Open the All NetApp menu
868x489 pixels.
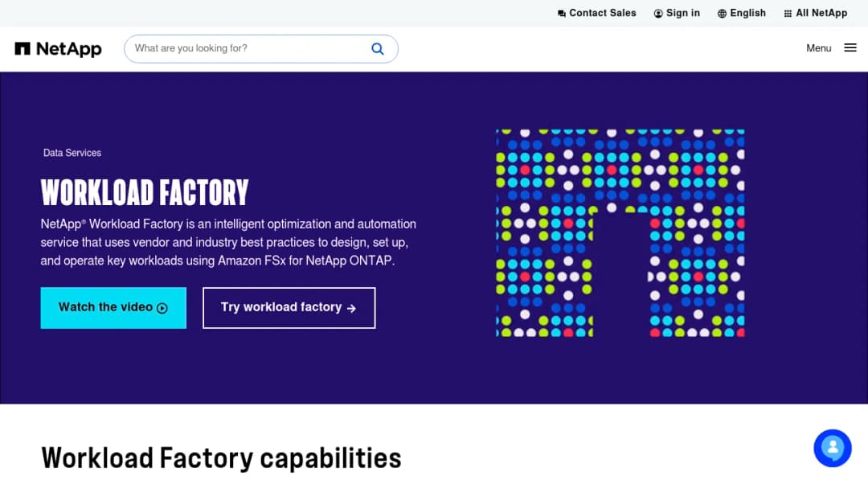coord(815,14)
